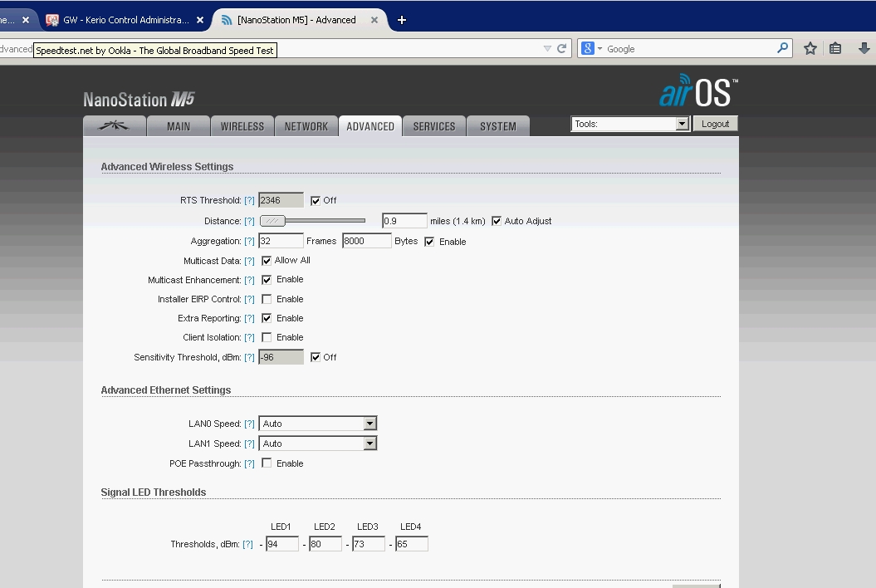Open help for Aggregation
The width and height of the screenshot is (876, 588).
(x=249, y=242)
